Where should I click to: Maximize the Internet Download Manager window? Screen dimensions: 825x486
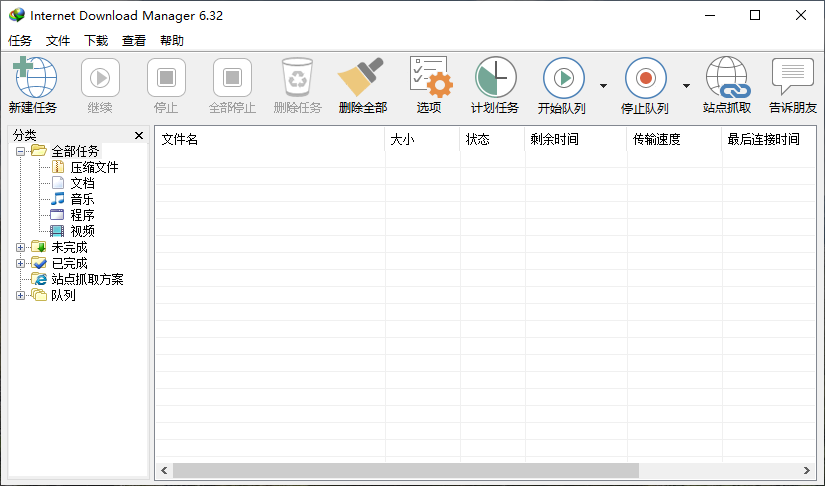pos(755,15)
